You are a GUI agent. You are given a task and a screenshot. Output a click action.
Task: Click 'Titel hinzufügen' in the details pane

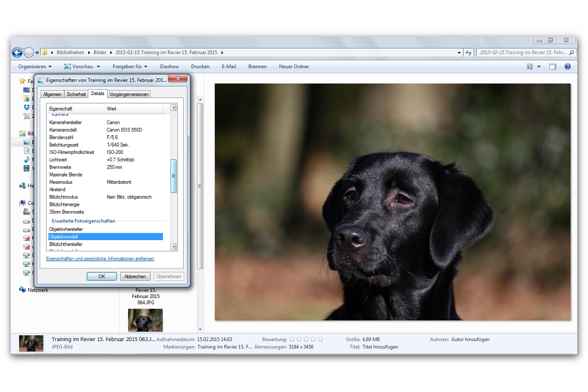[380, 347]
